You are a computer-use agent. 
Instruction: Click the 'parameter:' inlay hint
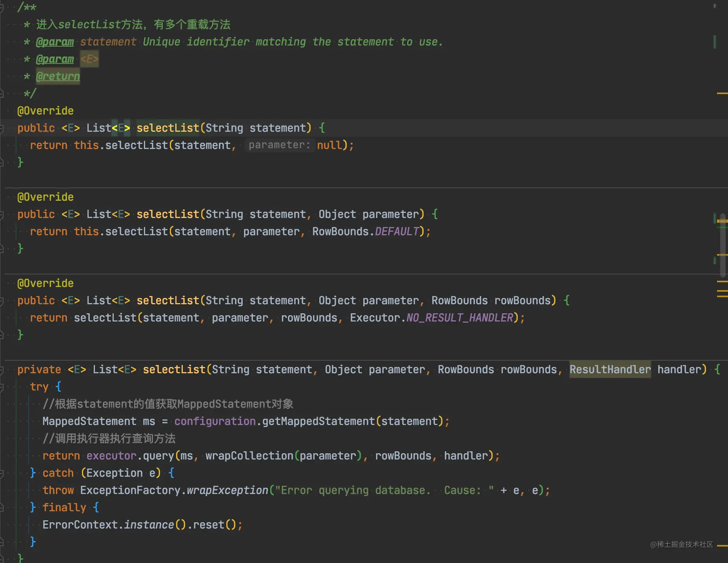[279, 145]
